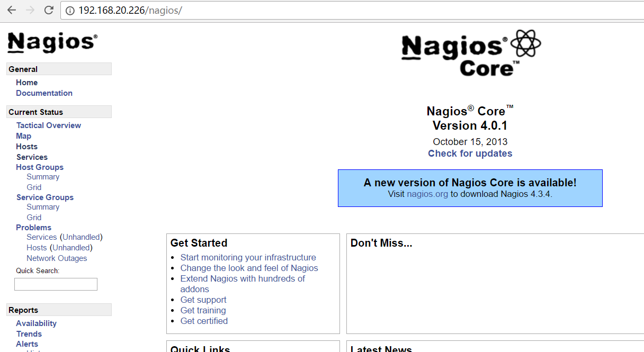Open Change the look and feel of Nagios
This screenshot has width=644, height=352.
point(249,268)
